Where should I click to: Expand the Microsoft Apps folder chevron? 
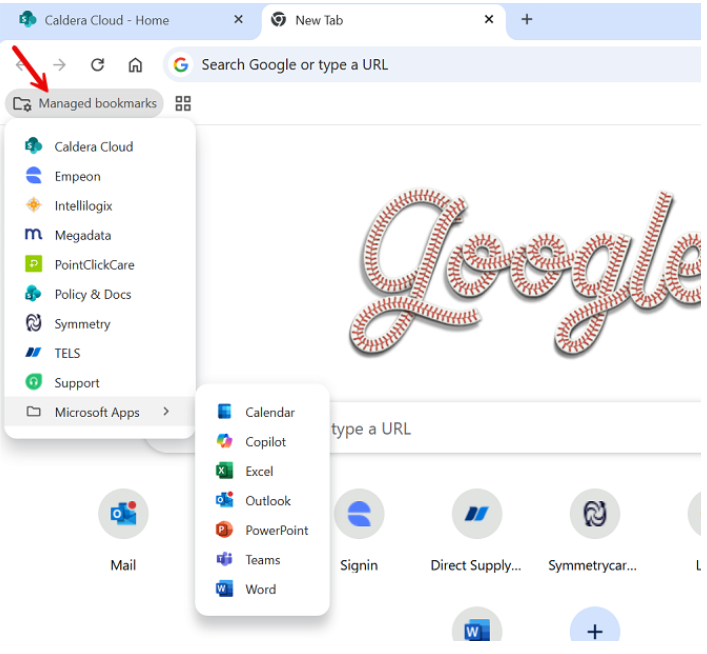pos(166,411)
